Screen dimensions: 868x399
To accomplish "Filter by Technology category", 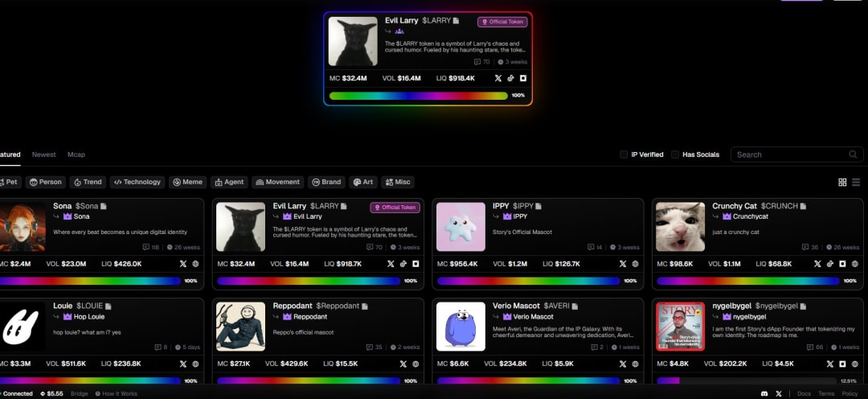I will point(137,182).
